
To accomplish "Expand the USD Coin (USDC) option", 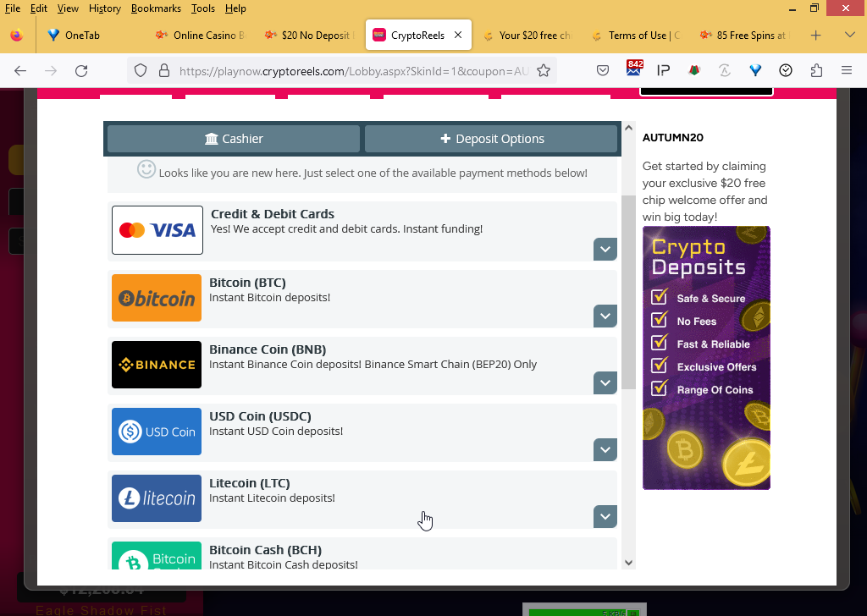I will (605, 449).
